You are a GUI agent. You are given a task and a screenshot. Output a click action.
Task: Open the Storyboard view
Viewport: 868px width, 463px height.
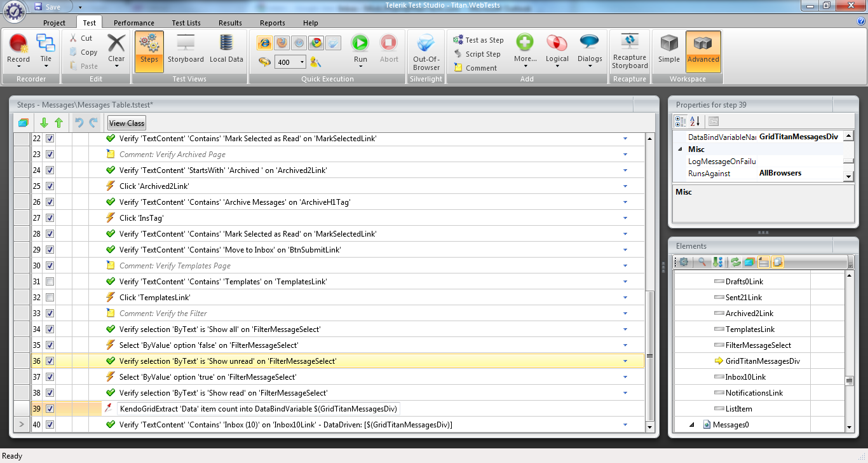[186, 49]
